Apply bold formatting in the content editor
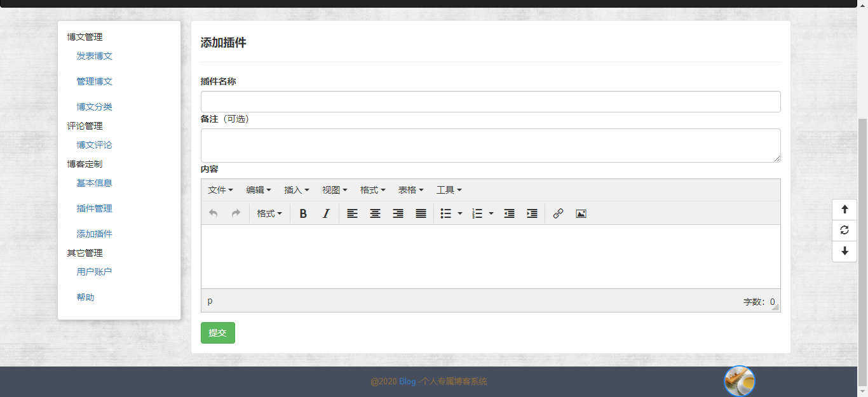This screenshot has height=397, width=868. tap(303, 213)
